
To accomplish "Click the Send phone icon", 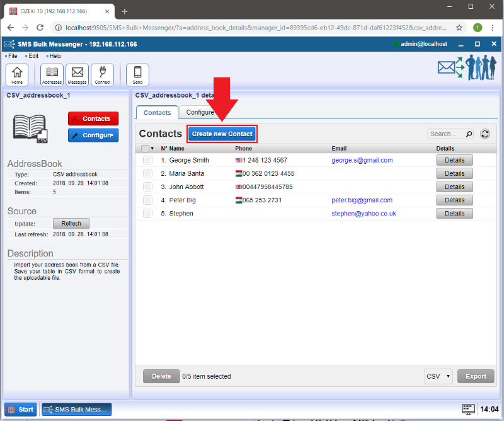I will tap(137, 74).
